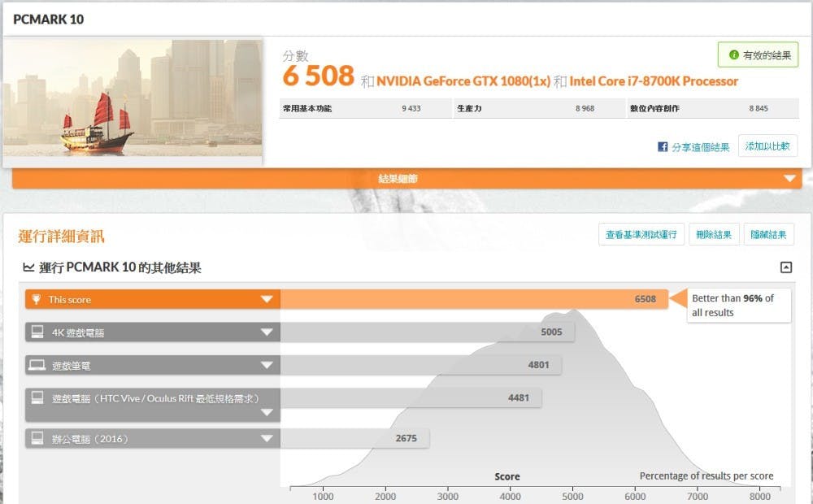This screenshot has width=813, height=504.
Task: Click the Better than 96% of all results label
Action: pyautogui.click(x=738, y=306)
